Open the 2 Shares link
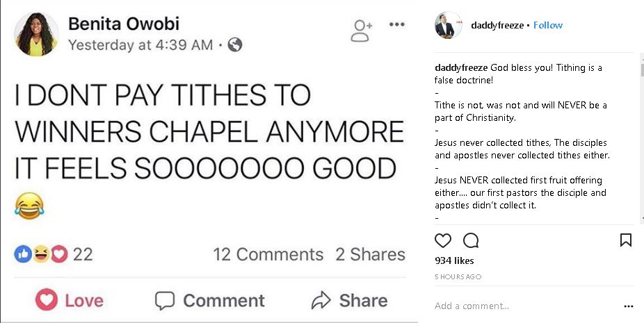Image resolution: width=644 pixels, height=323 pixels. [x=370, y=254]
